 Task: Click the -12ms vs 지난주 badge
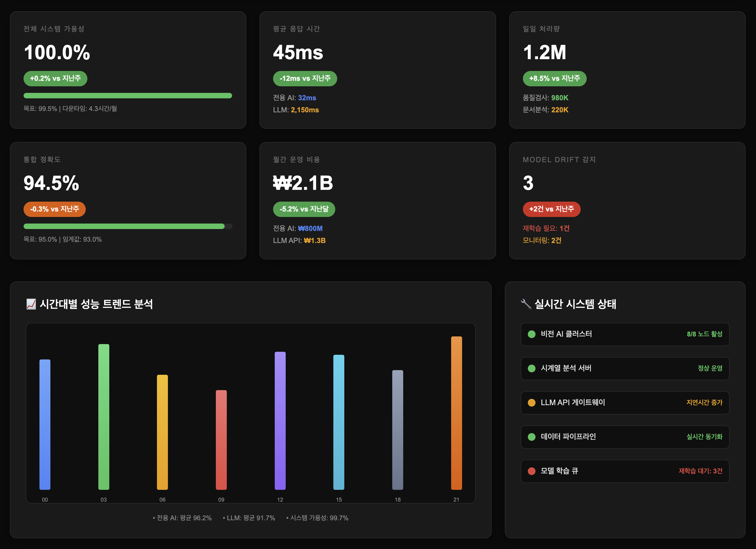[305, 79]
